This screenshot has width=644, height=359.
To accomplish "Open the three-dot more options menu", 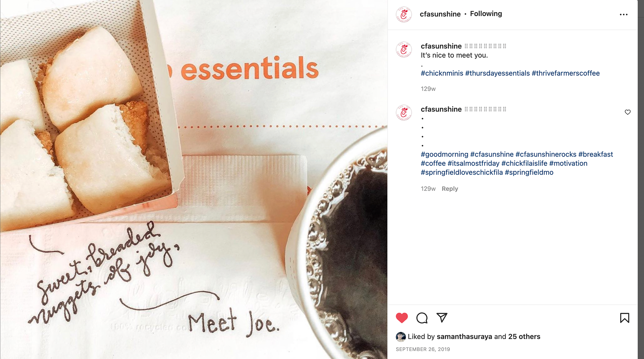I will tap(624, 14).
